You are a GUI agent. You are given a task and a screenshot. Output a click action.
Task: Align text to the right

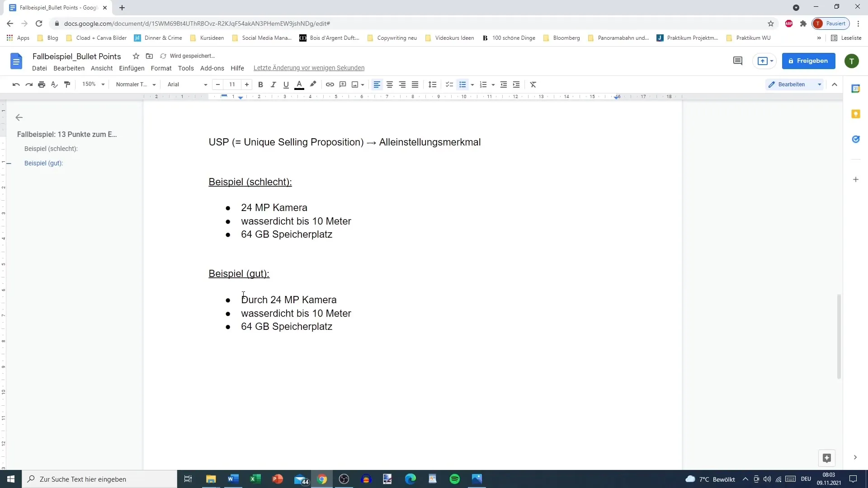pyautogui.click(x=402, y=84)
